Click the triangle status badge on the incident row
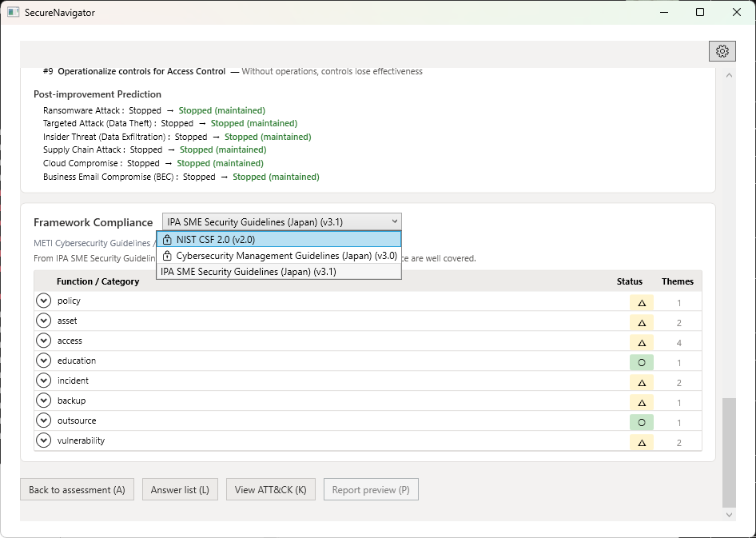This screenshot has width=756, height=538. (x=641, y=381)
